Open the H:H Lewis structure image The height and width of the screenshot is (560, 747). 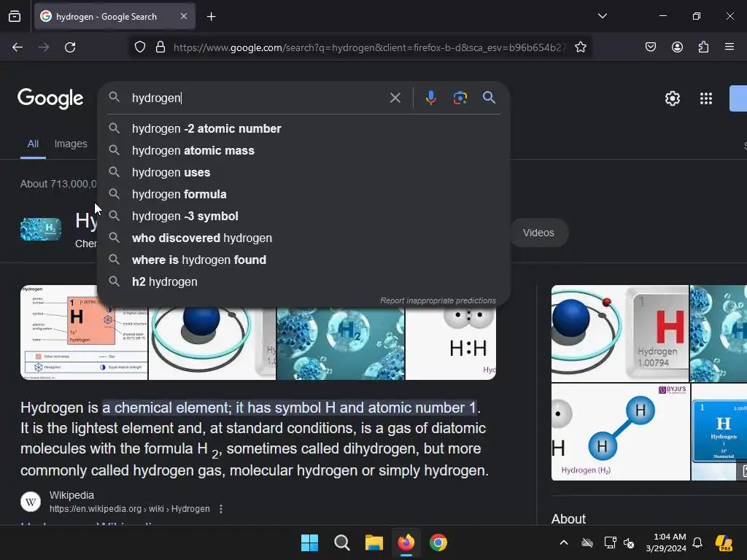451,344
